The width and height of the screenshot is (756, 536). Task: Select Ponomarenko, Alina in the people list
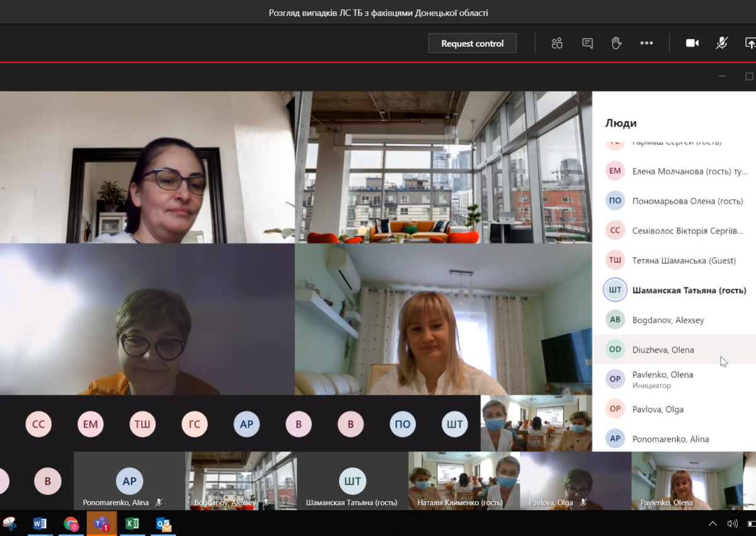[674, 439]
